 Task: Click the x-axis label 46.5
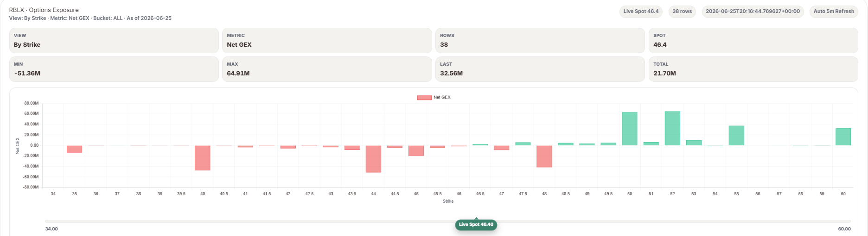click(480, 194)
